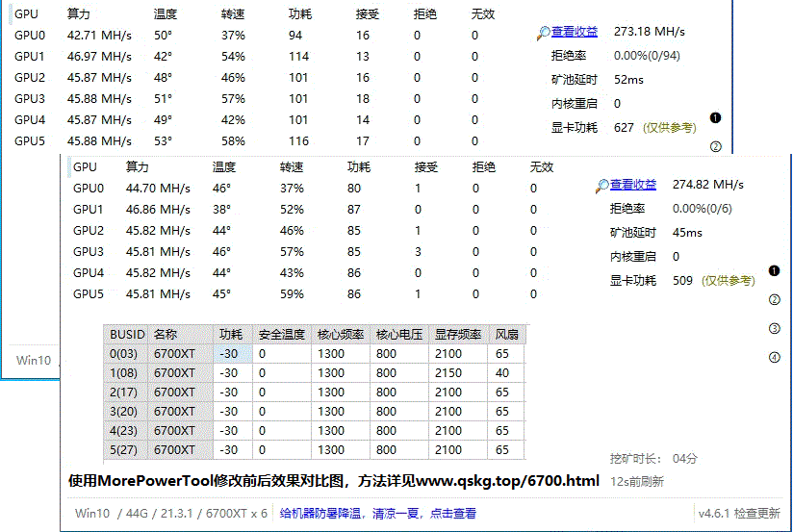
Task: Click 检查更新 to check for updates
Action: pos(757,514)
